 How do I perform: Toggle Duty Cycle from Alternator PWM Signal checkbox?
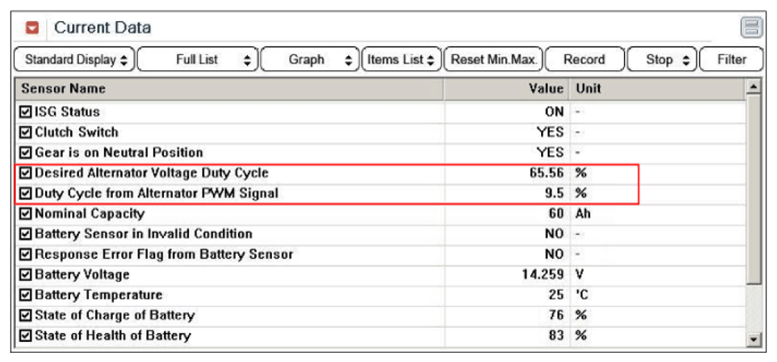click(x=25, y=194)
